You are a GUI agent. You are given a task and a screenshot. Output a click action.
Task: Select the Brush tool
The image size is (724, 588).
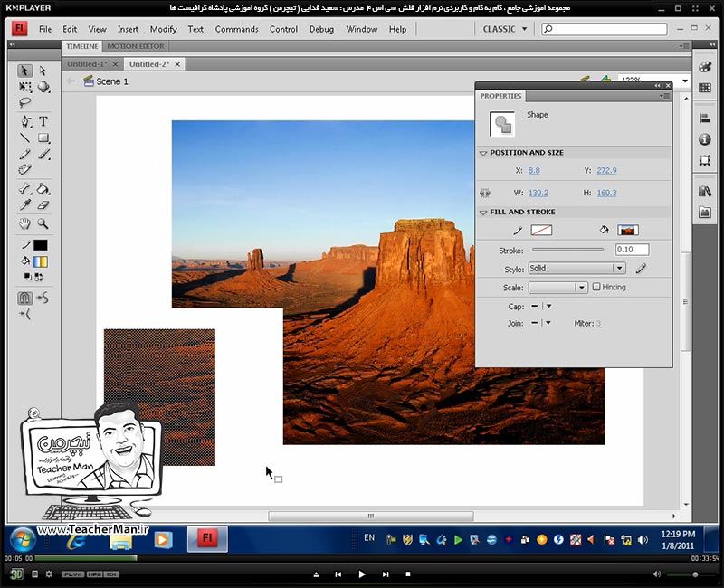tap(43, 154)
